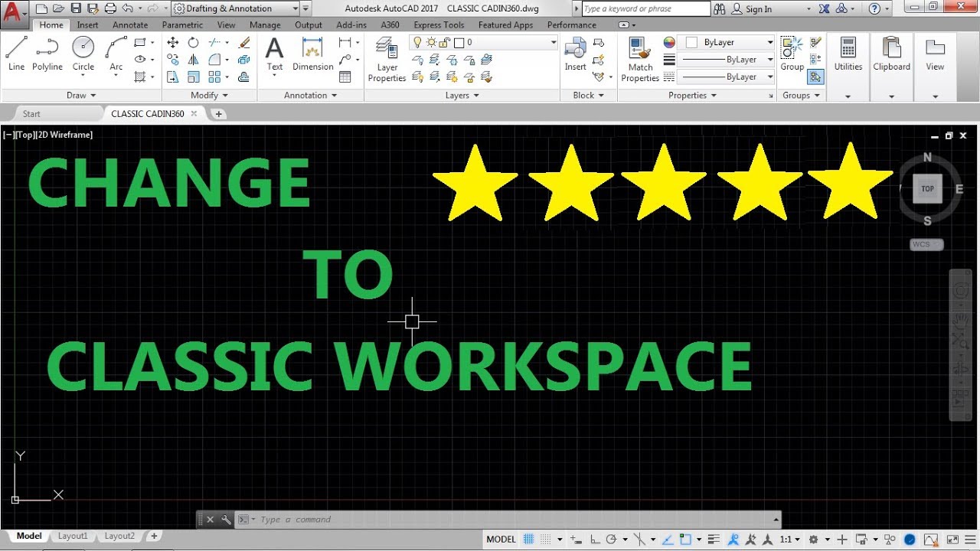Image resolution: width=980 pixels, height=551 pixels.
Task: Open the Layer Properties manager
Action: (x=387, y=60)
